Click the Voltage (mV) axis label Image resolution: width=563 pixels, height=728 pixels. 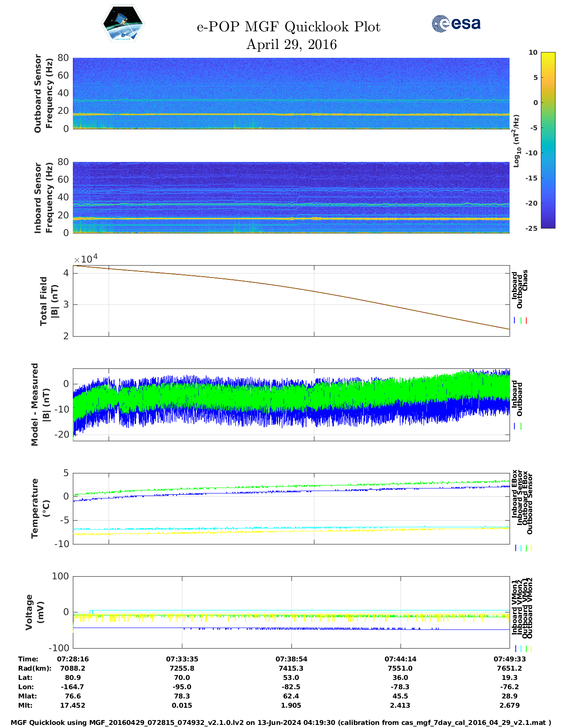pos(34,612)
